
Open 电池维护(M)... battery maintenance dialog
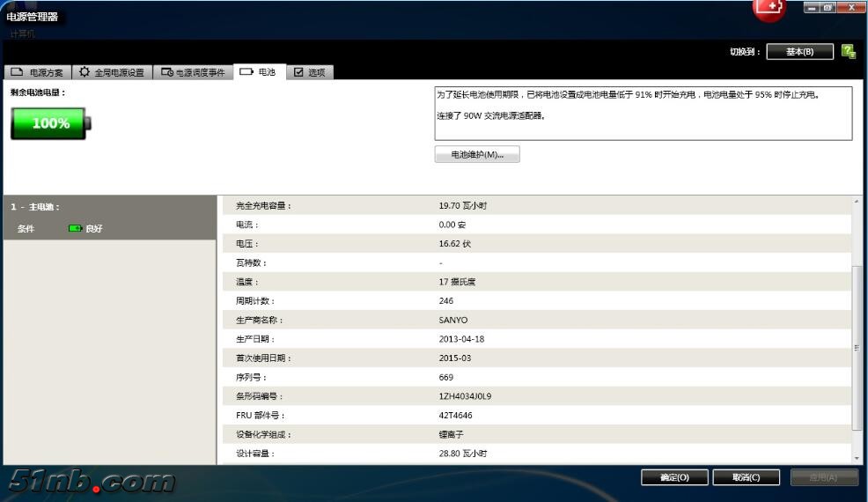tap(477, 155)
